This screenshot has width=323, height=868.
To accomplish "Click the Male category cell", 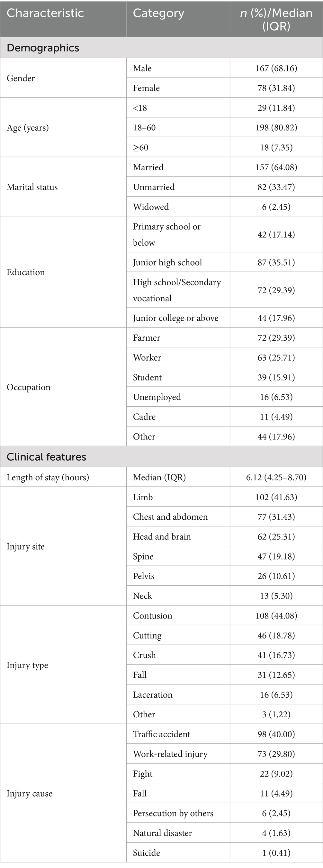I will coord(142,68).
